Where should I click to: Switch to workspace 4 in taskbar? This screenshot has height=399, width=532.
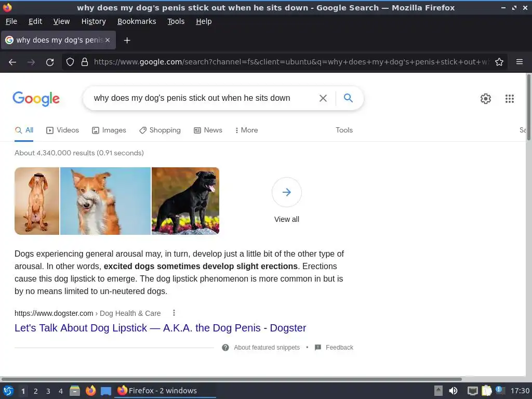61,391
